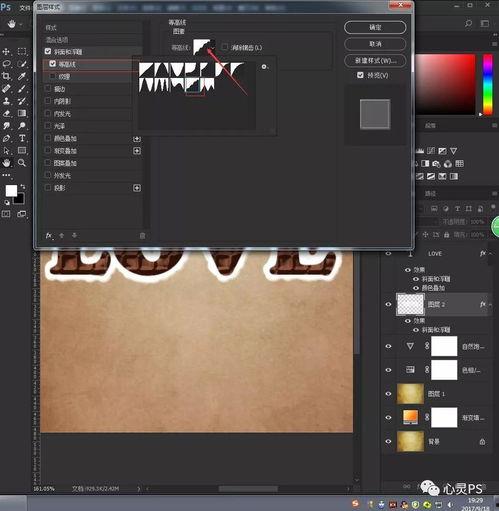This screenshot has height=511, width=499.
Task: Add another 渐变叠加 gradient overlay effect
Action: (x=137, y=151)
